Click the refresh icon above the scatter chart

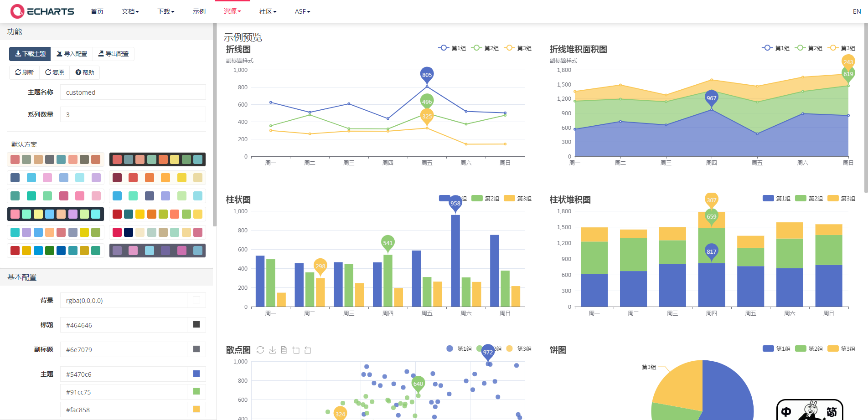click(260, 350)
